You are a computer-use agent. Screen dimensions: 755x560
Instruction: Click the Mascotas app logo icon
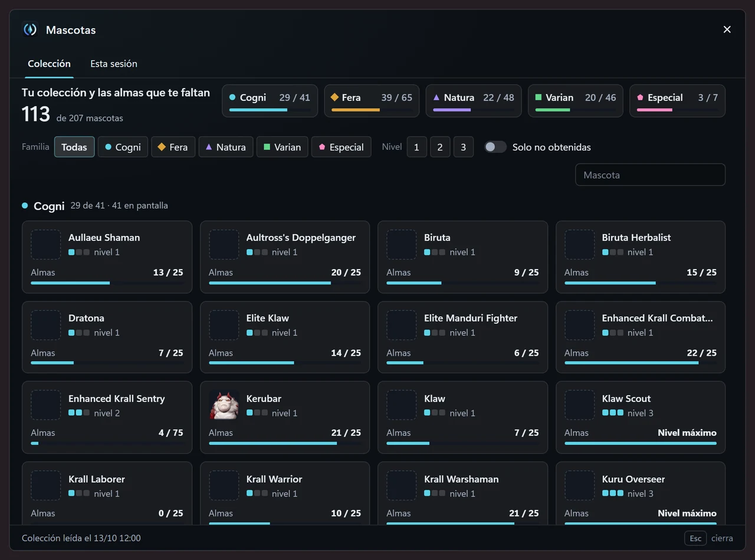30,30
